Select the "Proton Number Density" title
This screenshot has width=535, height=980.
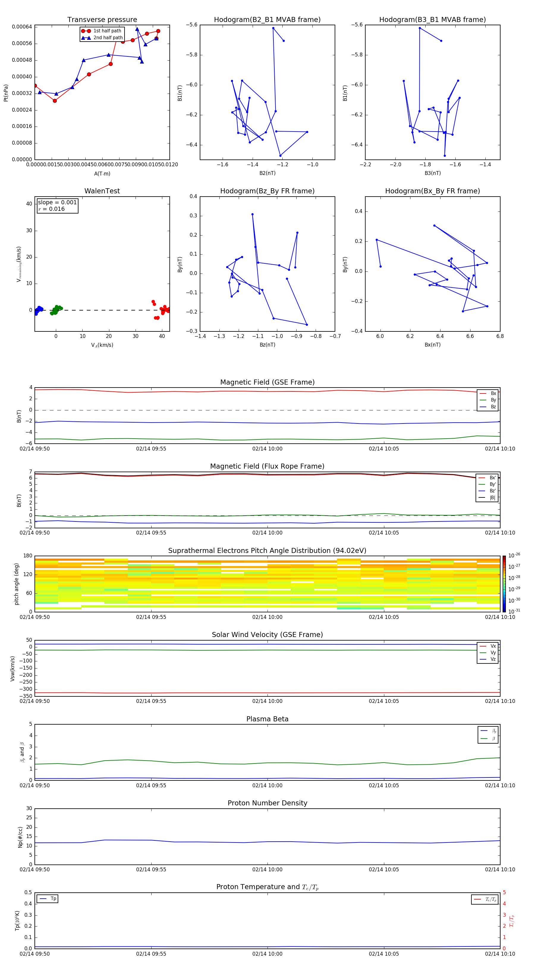pyautogui.click(x=267, y=804)
